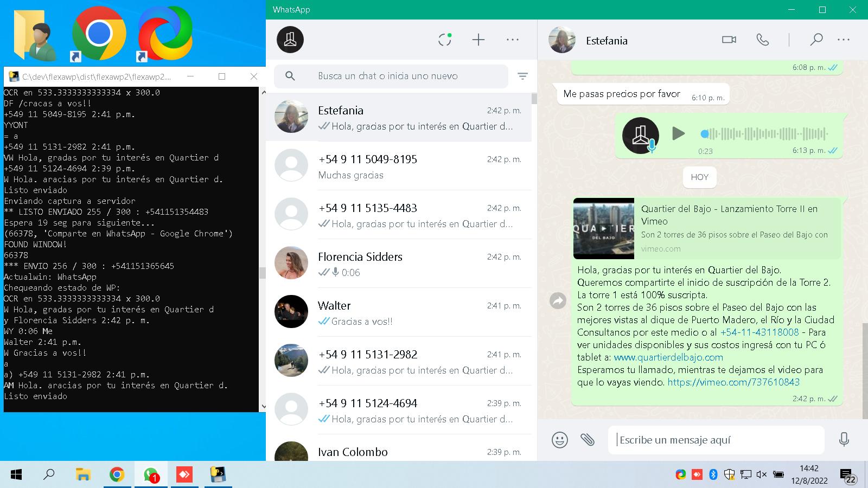Start a voice call with Estefania

click(x=763, y=40)
